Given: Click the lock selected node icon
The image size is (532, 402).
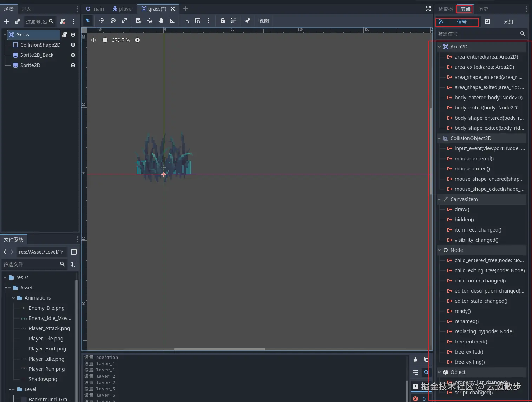Looking at the screenshot, I should point(222,21).
